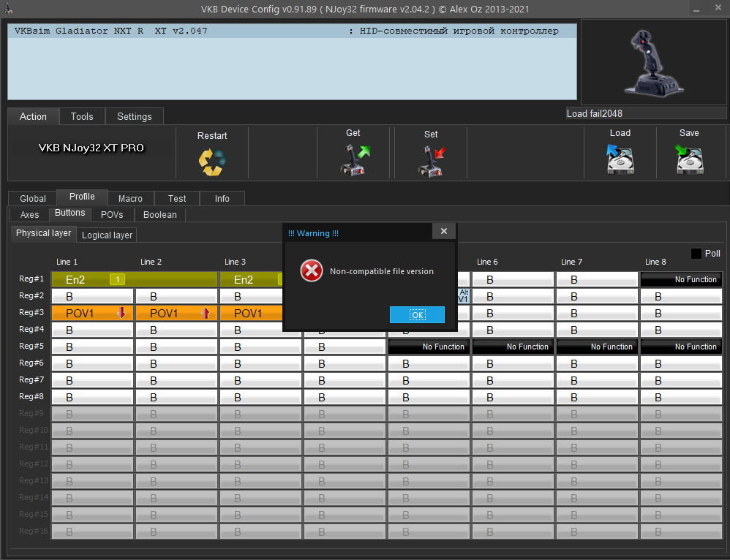Click the joystick device image
The image size is (730, 560).
pyautogui.click(x=654, y=62)
